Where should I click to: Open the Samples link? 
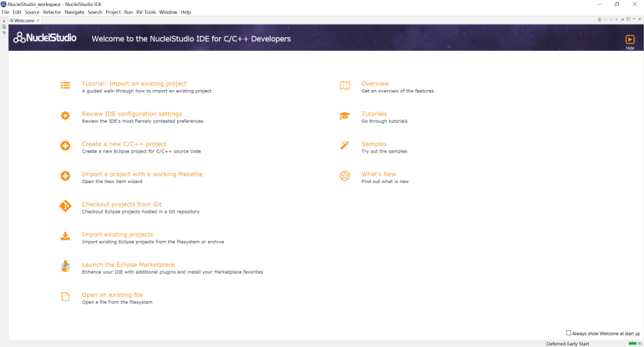(374, 144)
